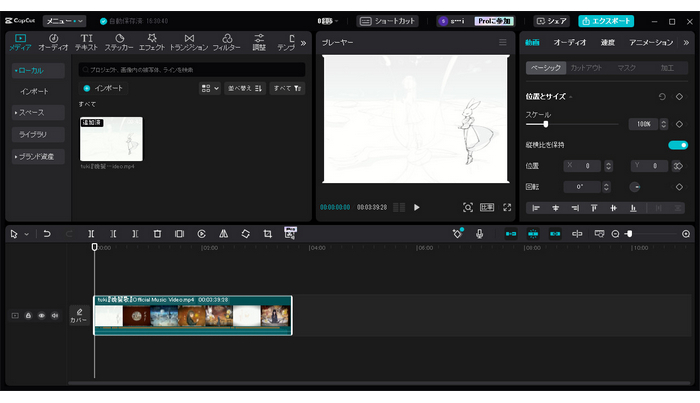Add keyframe for Rotation
The width and height of the screenshot is (700, 403).
tap(679, 187)
